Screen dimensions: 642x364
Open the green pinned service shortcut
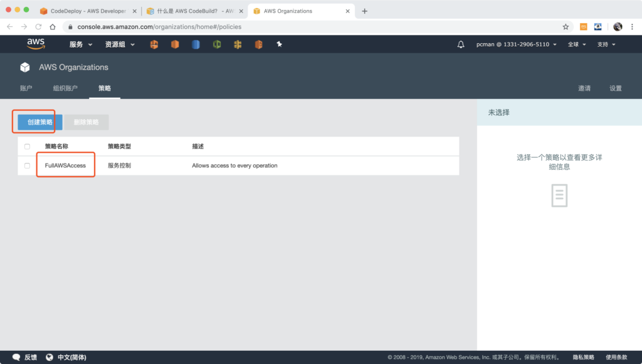(x=217, y=44)
